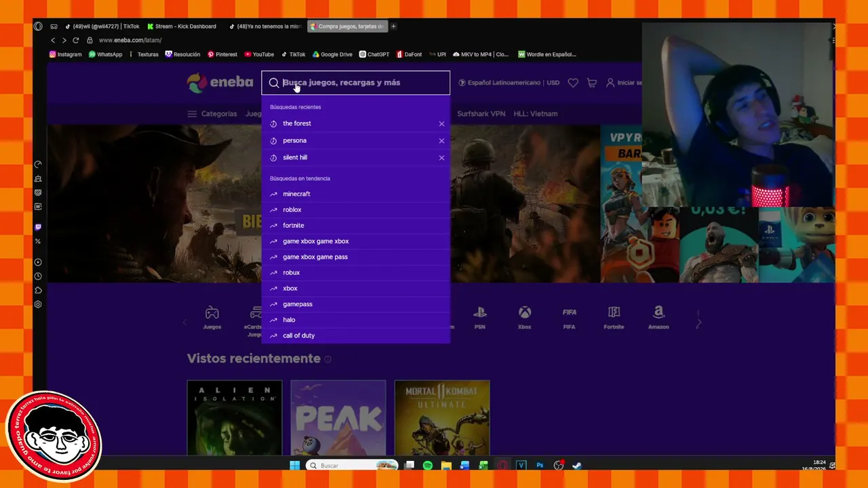Open the Twitch icon in Opera sidebar
The width and height of the screenshot is (868, 488).
point(38,227)
